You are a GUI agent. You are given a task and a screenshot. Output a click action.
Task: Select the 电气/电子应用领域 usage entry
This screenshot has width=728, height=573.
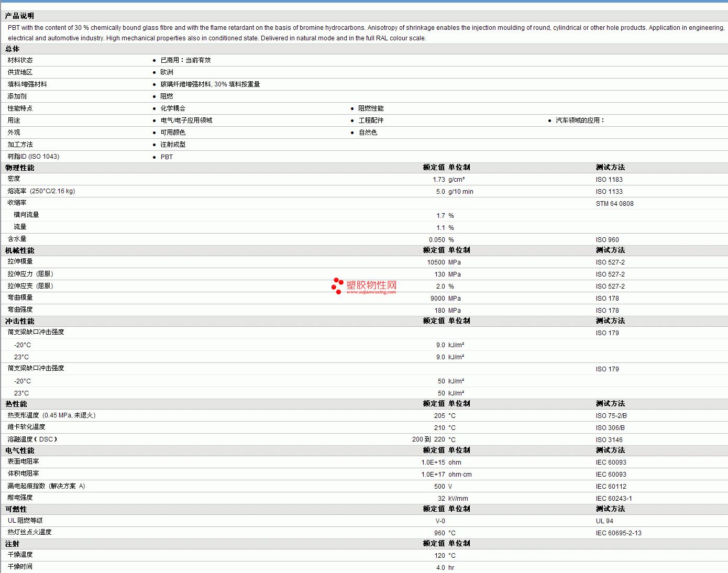186,120
